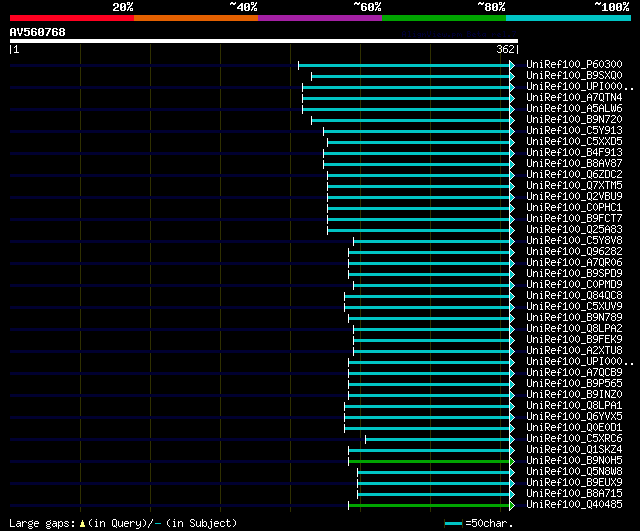This screenshot has height=531, width=640.
Task: Open the UniRef100_B9INZ0 entry
Action: click(574, 395)
